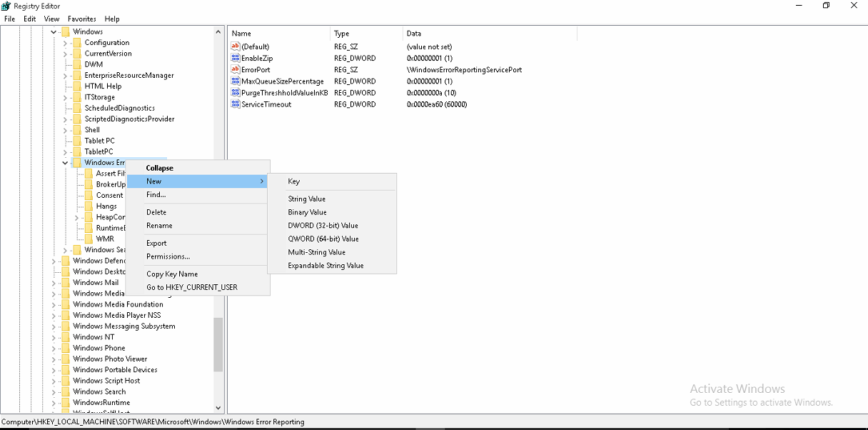Screen dimensions: 868x430
Task: Sort by the Type column header
Action: coord(367,34)
